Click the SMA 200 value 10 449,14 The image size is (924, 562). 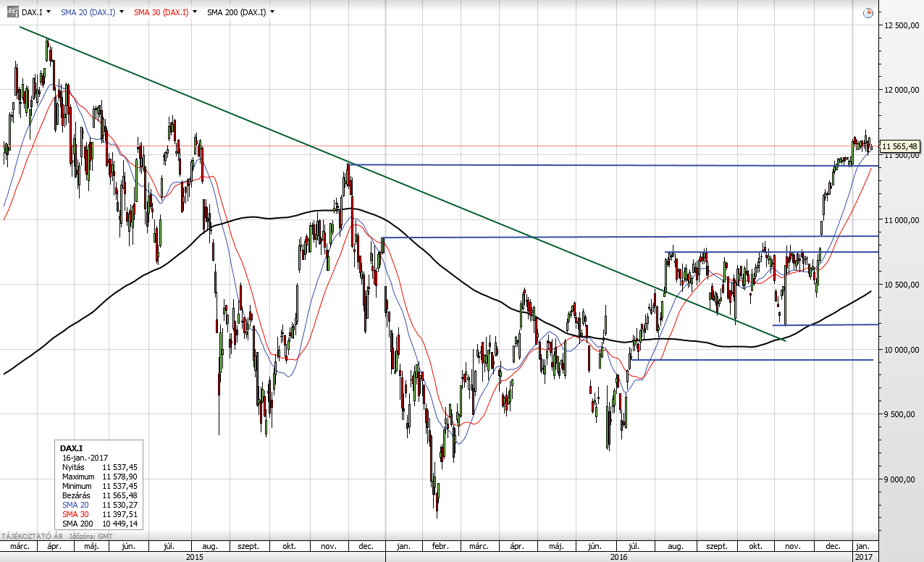point(120,524)
